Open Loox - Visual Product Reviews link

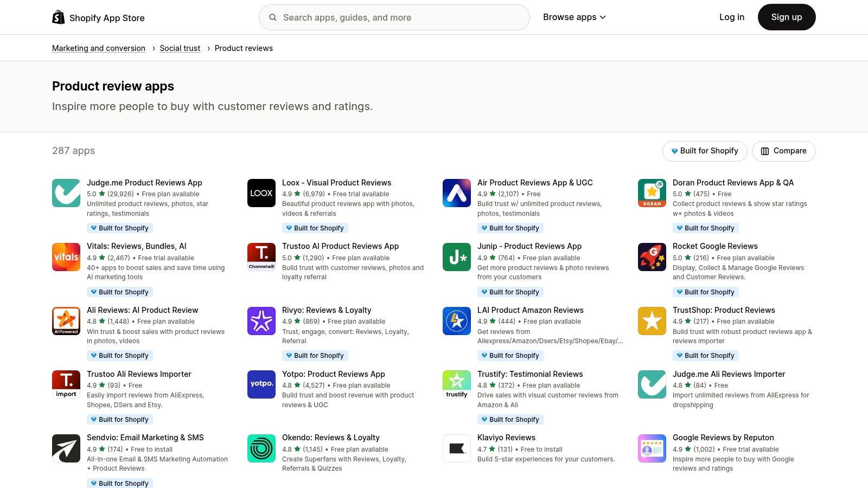pos(336,183)
